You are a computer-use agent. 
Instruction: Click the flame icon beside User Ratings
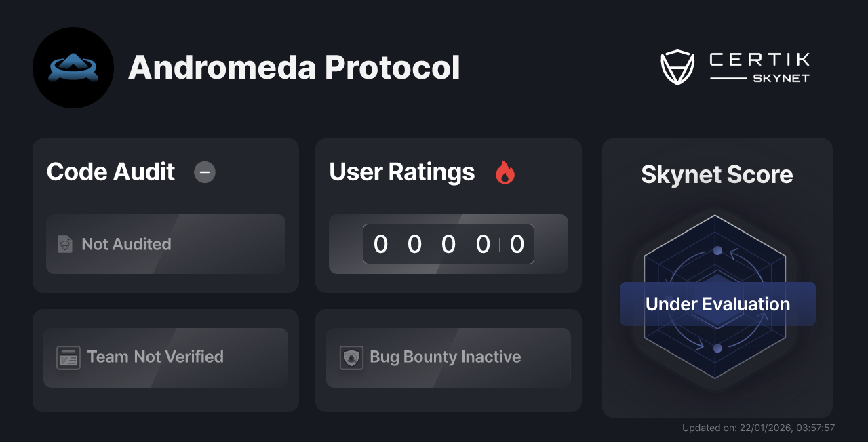[x=505, y=173]
